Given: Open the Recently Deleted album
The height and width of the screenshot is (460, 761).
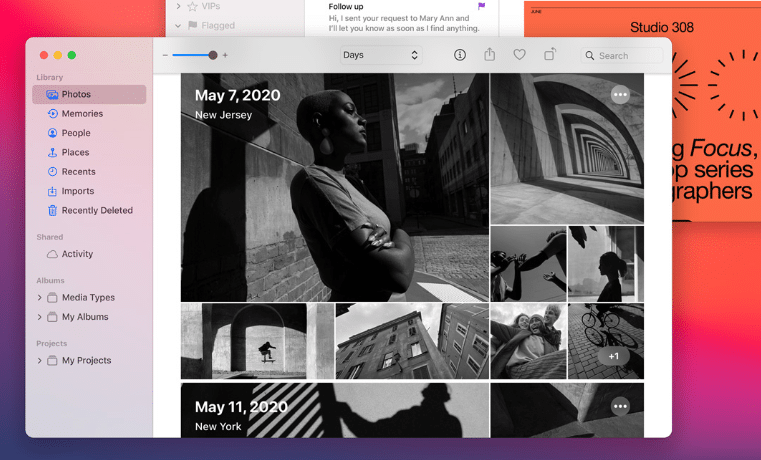Looking at the screenshot, I should pyautogui.click(x=97, y=211).
